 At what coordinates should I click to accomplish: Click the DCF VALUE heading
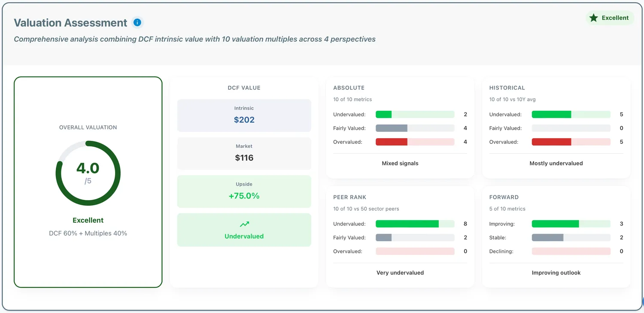tap(244, 88)
